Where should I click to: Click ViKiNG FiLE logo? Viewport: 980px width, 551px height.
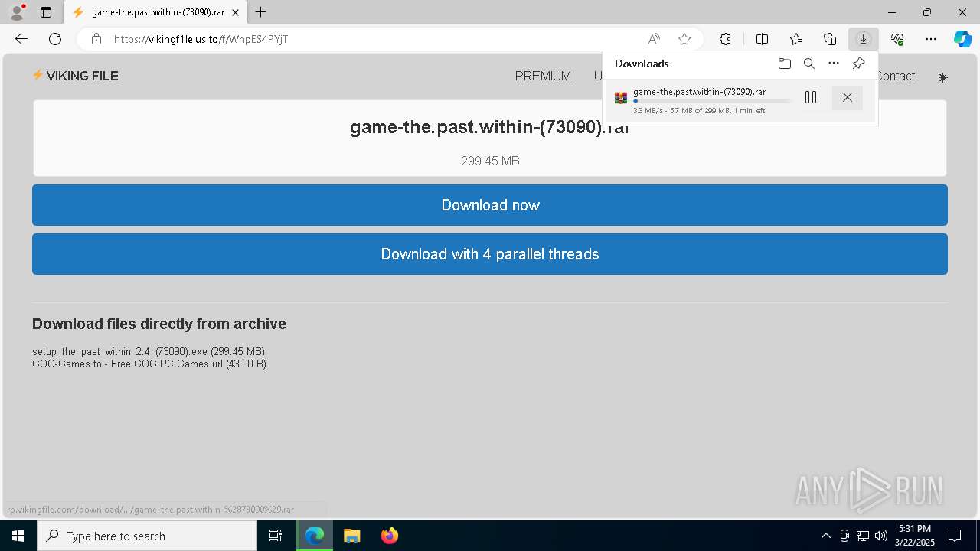tap(75, 75)
